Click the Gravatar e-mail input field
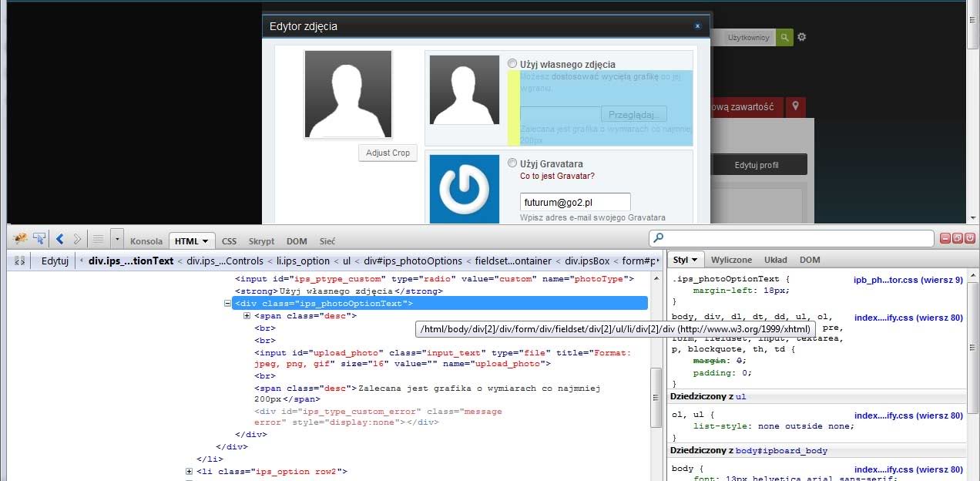Viewport: 980px width, 481px height. tap(575, 203)
